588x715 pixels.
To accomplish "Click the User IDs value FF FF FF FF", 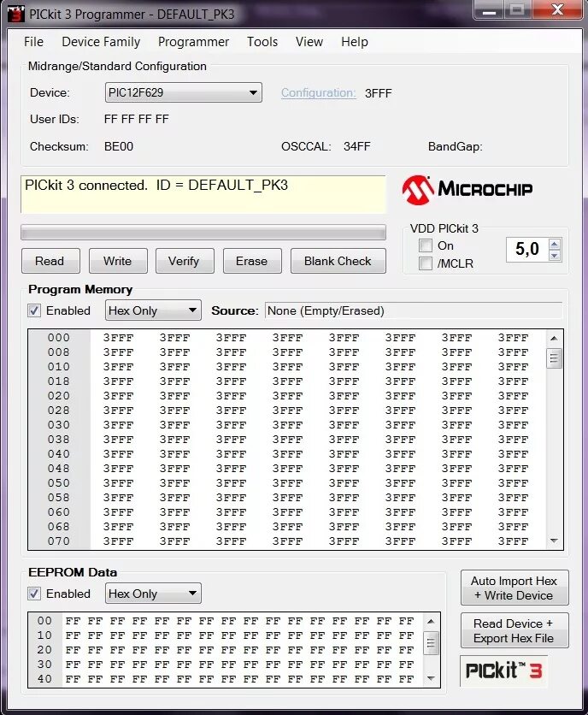I will point(136,120).
